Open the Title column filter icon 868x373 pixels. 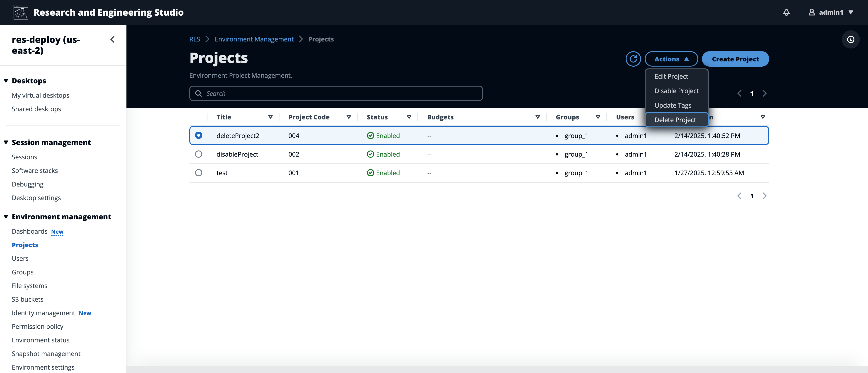click(271, 117)
